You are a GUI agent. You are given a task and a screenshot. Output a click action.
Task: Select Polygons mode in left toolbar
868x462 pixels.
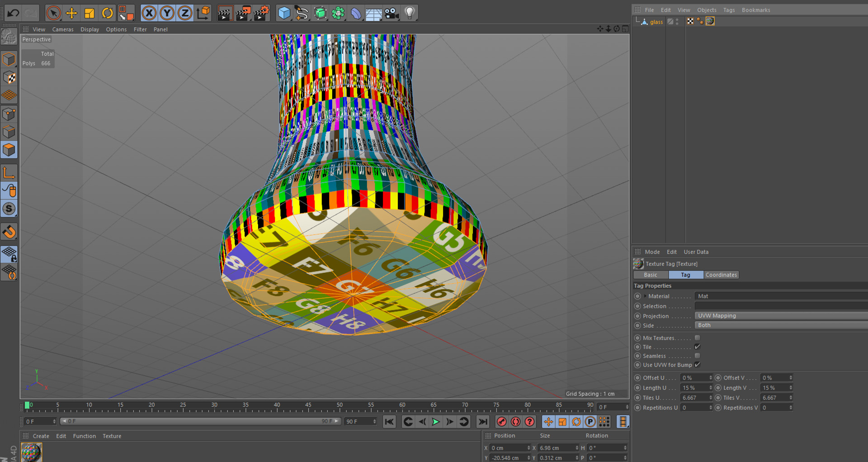click(9, 150)
